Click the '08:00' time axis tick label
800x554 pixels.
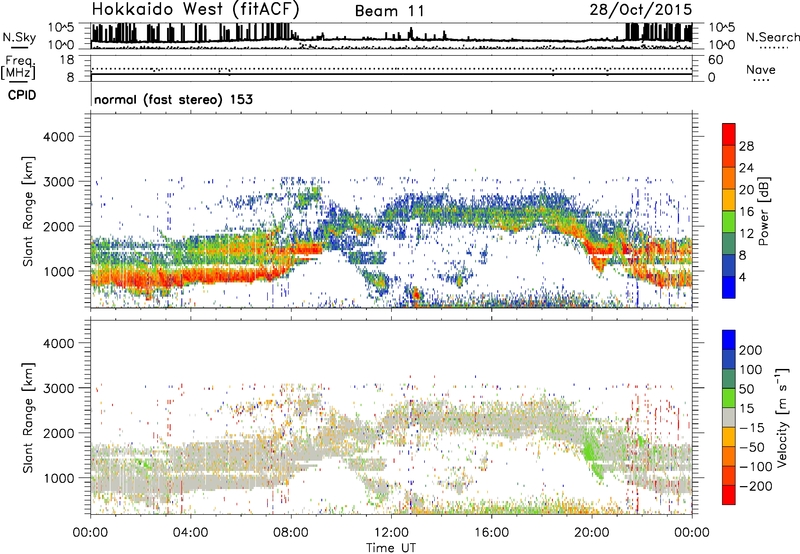(291, 533)
